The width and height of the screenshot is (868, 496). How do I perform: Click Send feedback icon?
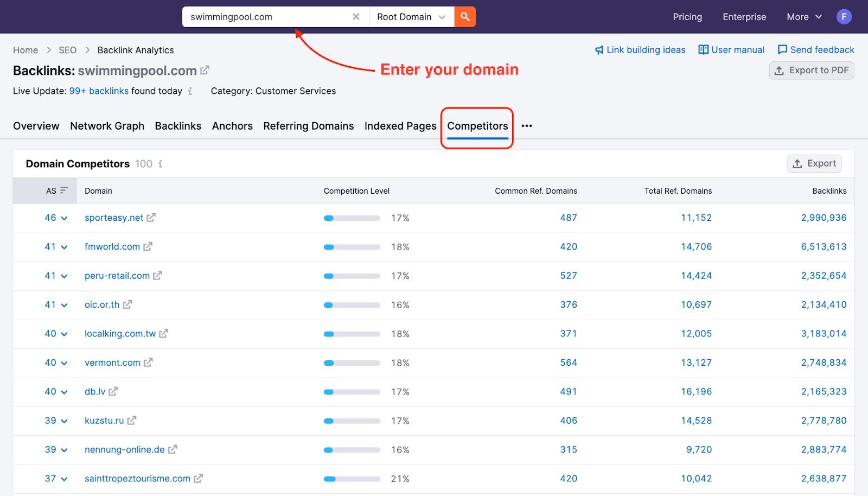pyautogui.click(x=783, y=49)
